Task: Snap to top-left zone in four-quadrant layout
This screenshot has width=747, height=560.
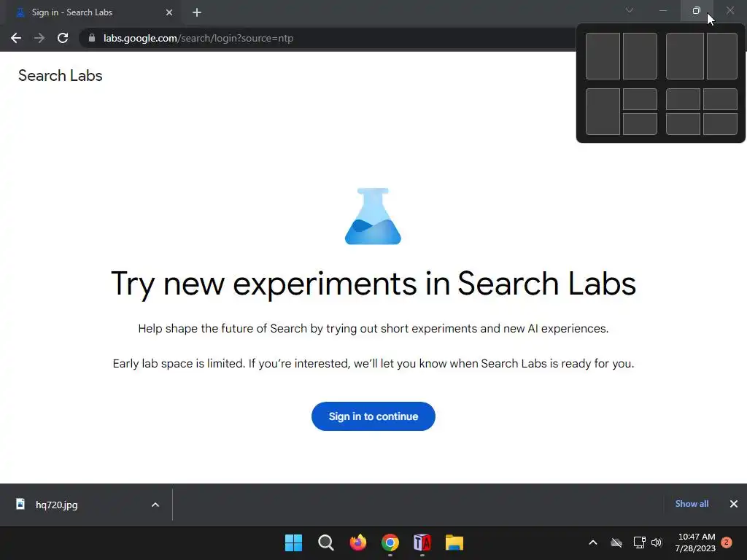Action: point(683,99)
